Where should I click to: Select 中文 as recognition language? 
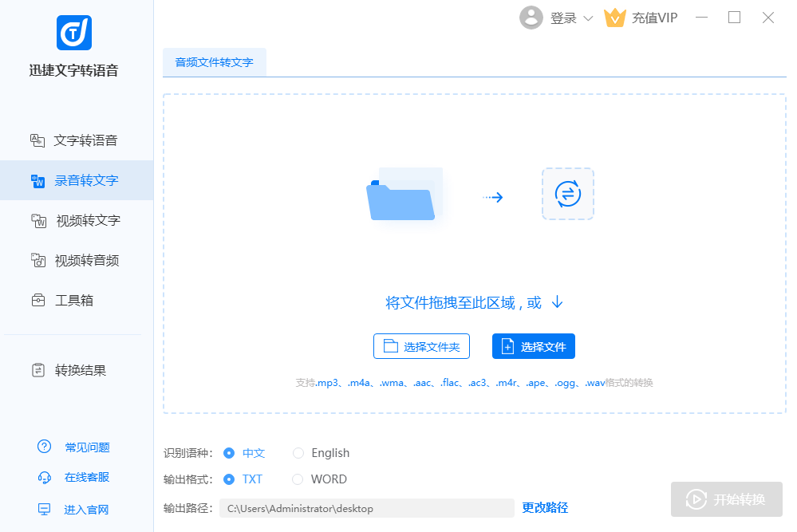click(230, 453)
